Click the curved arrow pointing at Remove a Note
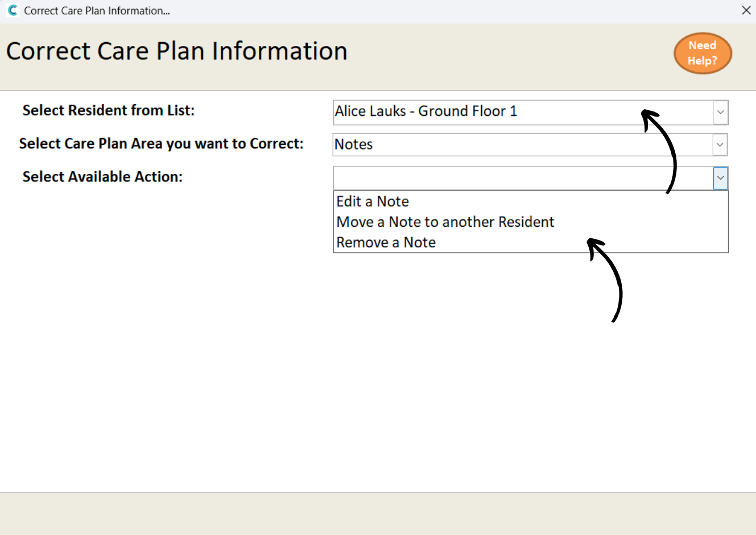 [x=605, y=280]
